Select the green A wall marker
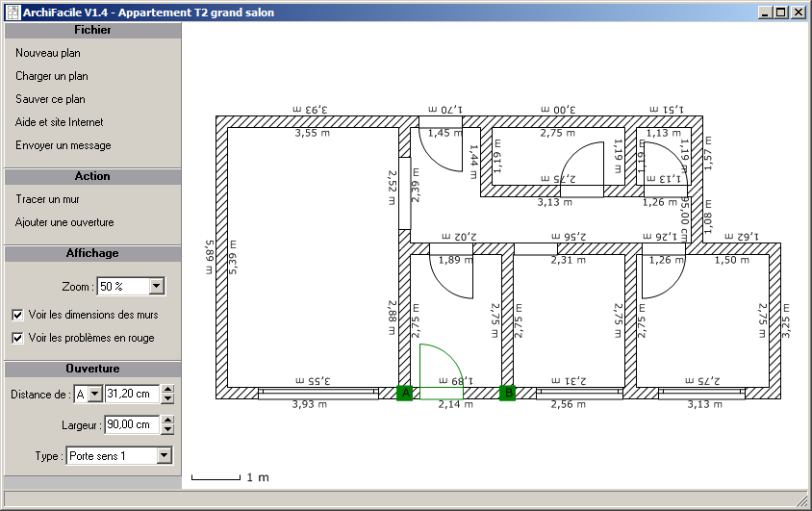The width and height of the screenshot is (812, 511). tap(404, 394)
